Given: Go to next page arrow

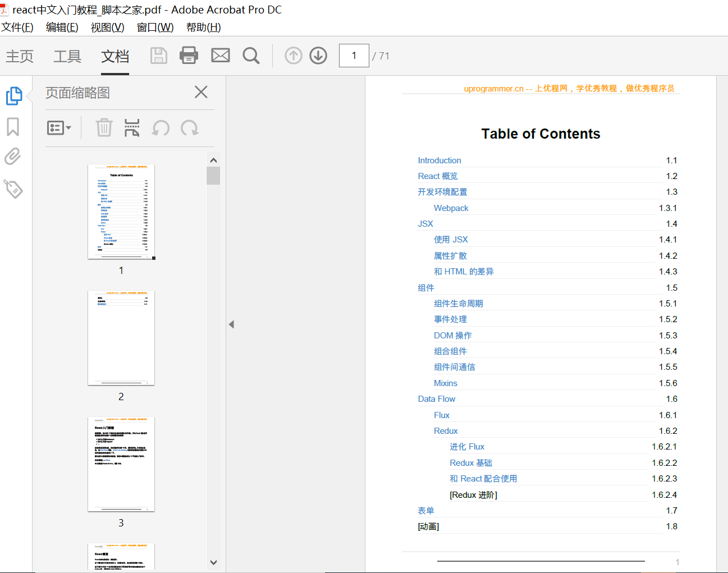Looking at the screenshot, I should click(318, 56).
